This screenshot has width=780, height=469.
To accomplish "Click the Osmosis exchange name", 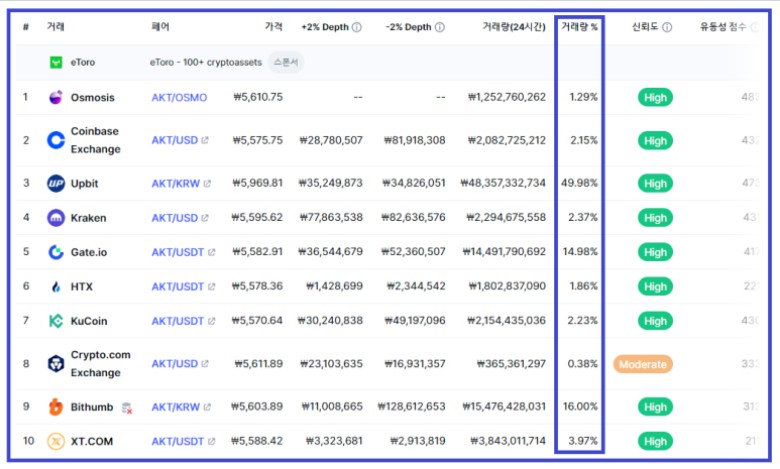I will [x=93, y=97].
